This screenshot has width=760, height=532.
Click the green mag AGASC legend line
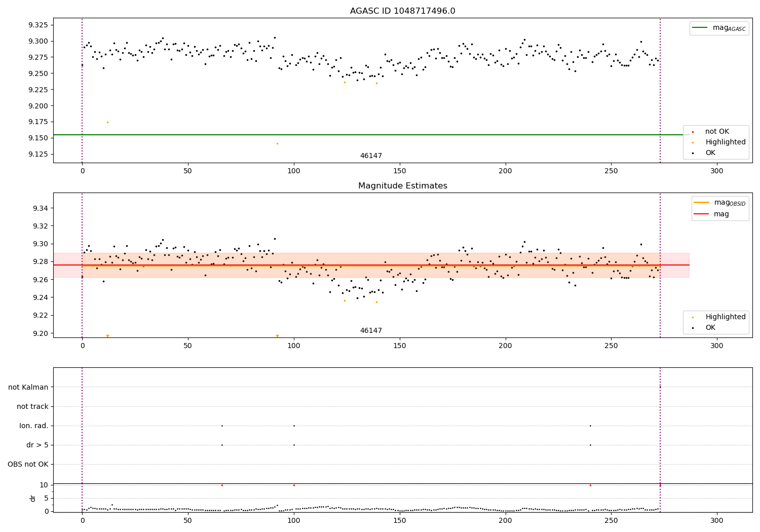point(700,28)
